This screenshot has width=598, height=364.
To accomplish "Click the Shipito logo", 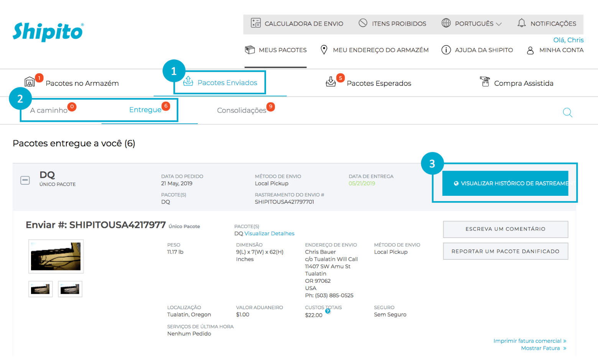I will 48,31.
